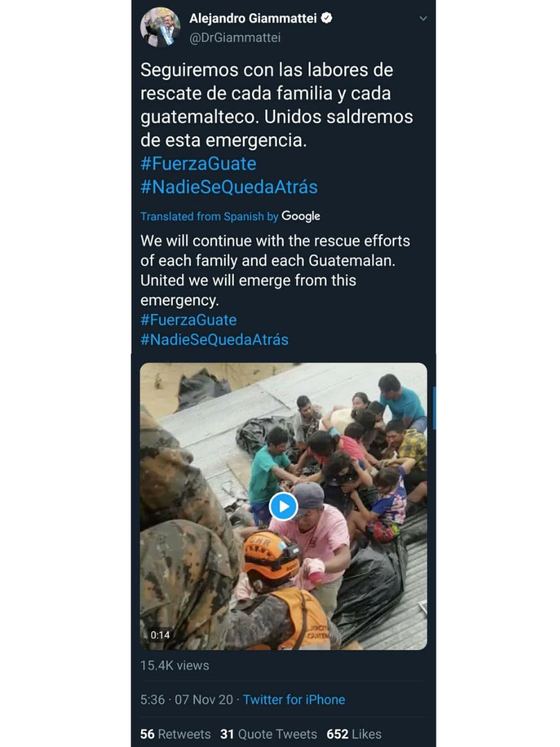Screen dimensions: 560x747
Task: Open the #NadieSeQuedaAtrás hashtag in Spanish text
Action: [229, 187]
